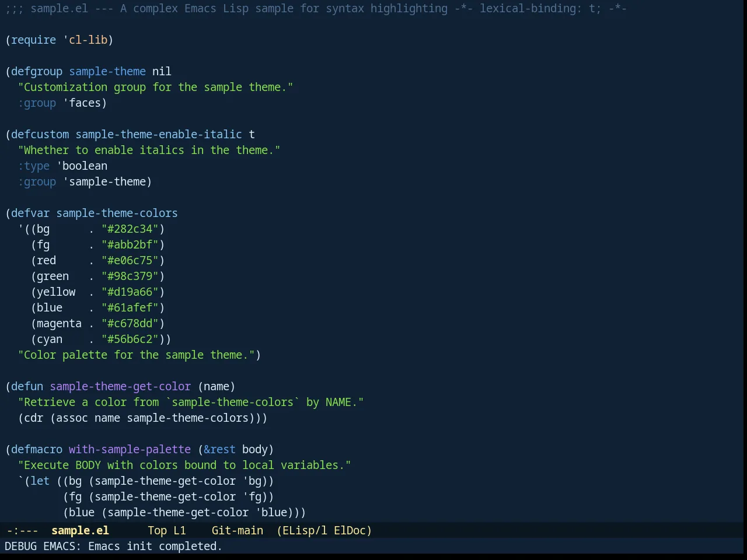The height and width of the screenshot is (560, 747).
Task: Click the 'defcustom' keyword
Action: [40, 134]
